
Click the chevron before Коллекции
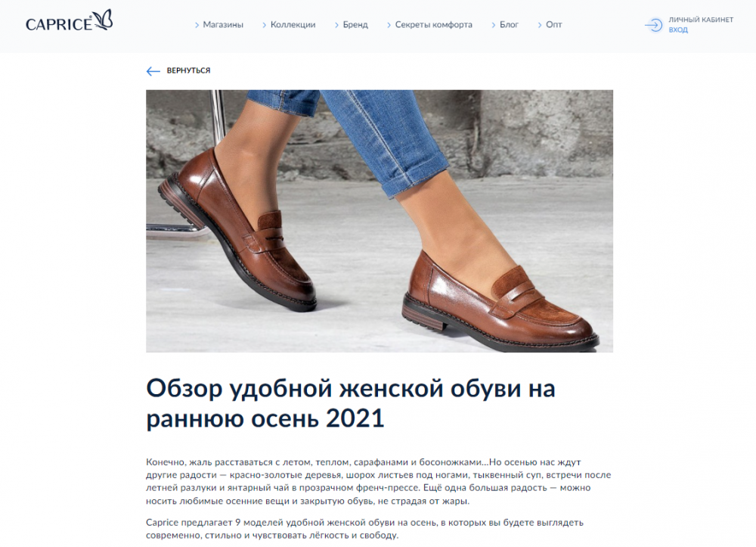[x=264, y=25]
